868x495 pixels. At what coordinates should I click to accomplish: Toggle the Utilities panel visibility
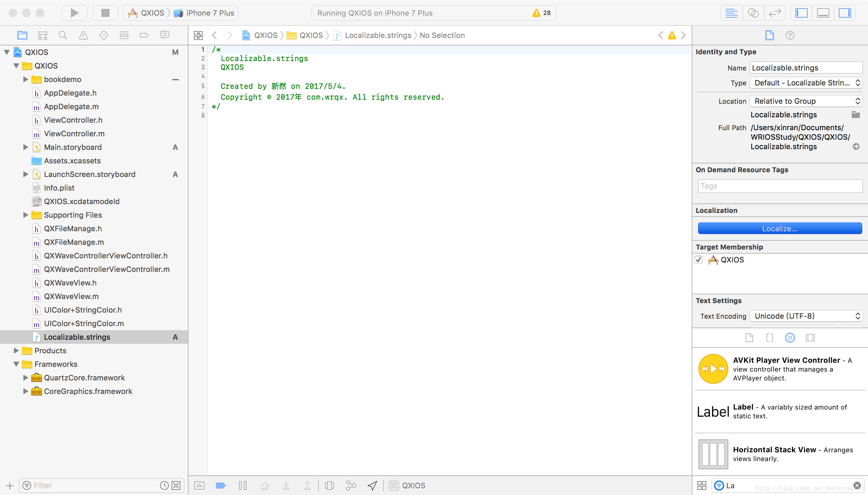[845, 13]
